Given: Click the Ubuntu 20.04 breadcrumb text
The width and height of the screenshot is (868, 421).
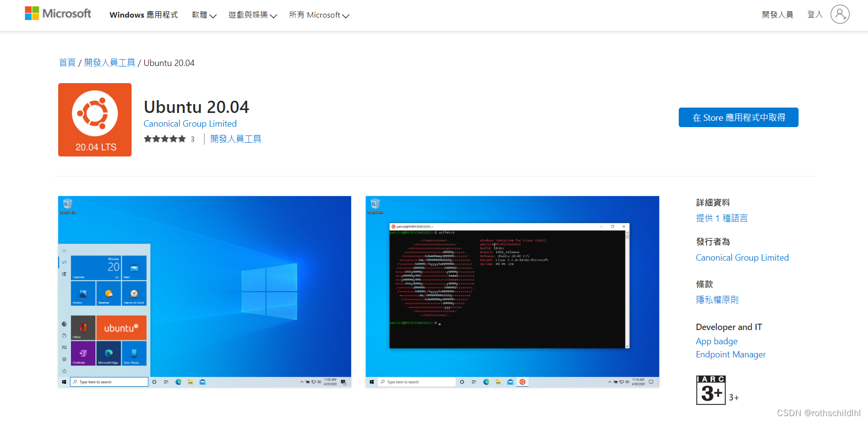Looking at the screenshot, I should point(169,63).
